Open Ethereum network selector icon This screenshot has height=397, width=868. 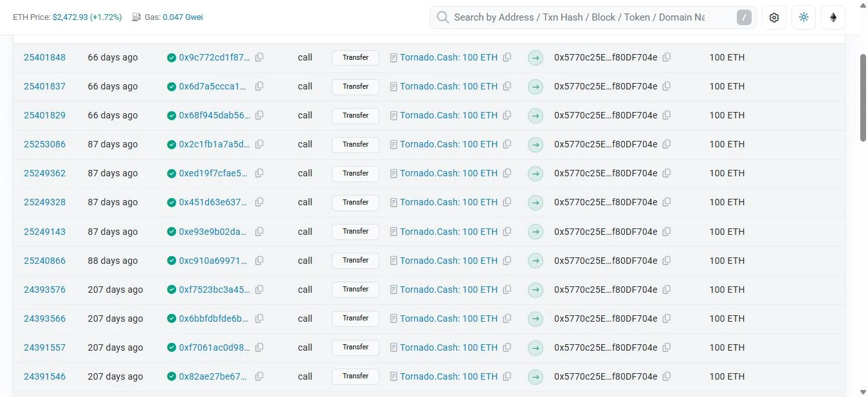pos(833,17)
